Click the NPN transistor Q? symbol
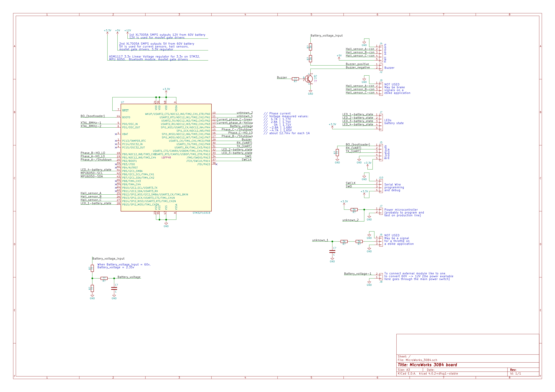This screenshot has width=555, height=392. click(x=309, y=79)
